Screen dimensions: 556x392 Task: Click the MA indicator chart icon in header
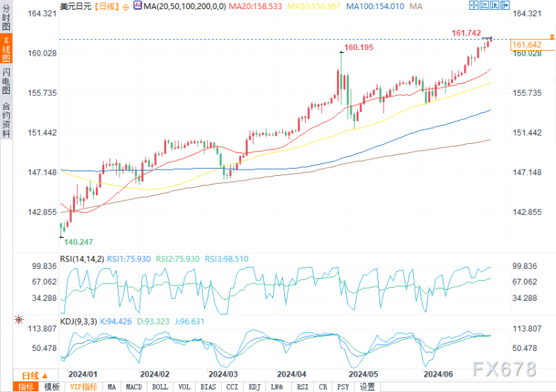(138, 6)
